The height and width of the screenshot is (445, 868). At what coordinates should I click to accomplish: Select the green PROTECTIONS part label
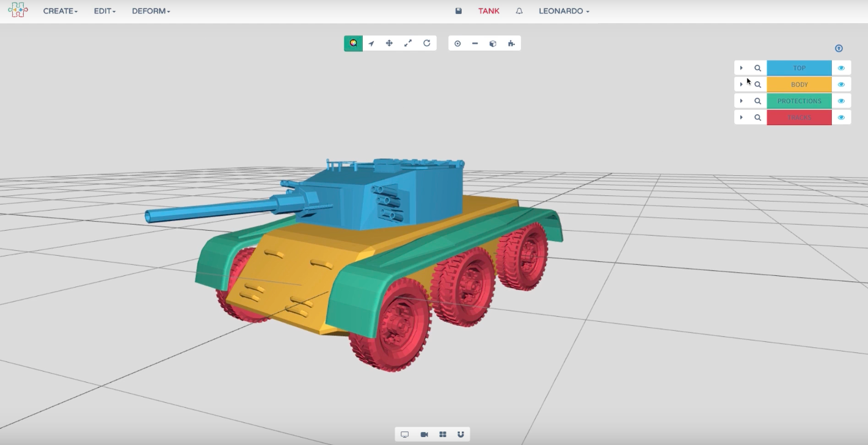pyautogui.click(x=799, y=101)
